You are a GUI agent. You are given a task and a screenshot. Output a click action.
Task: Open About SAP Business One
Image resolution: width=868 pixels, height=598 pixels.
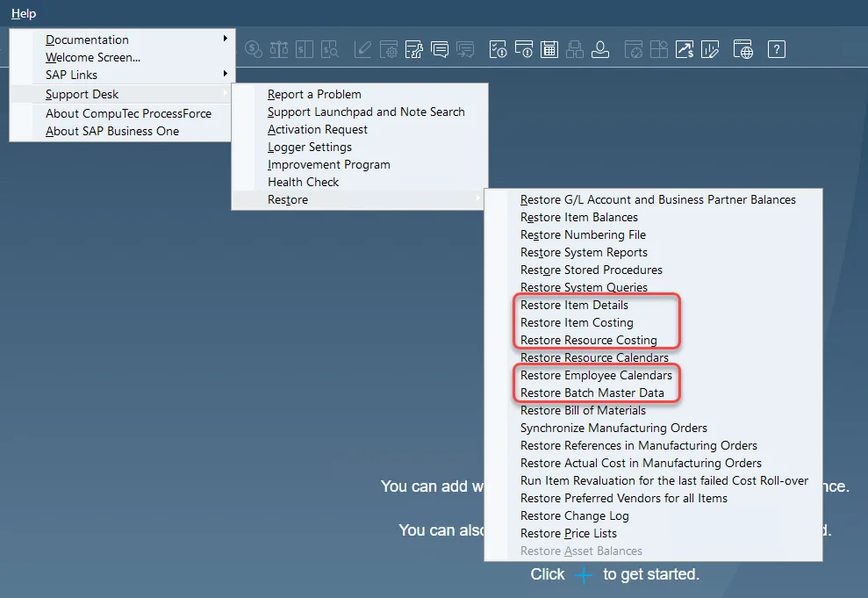tap(112, 131)
